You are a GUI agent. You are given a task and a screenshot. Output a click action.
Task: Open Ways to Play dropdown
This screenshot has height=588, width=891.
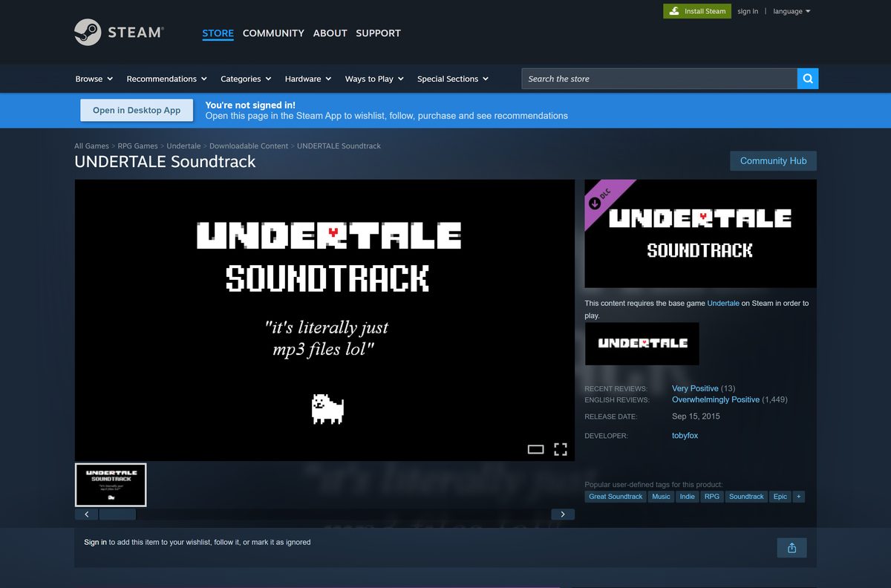pos(374,79)
